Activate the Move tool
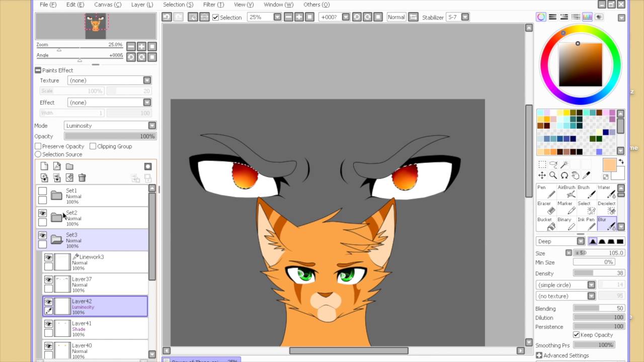The height and width of the screenshot is (362, 644). pos(542,175)
